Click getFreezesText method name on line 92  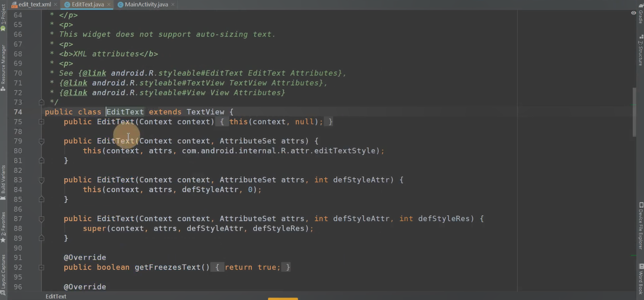point(168,267)
